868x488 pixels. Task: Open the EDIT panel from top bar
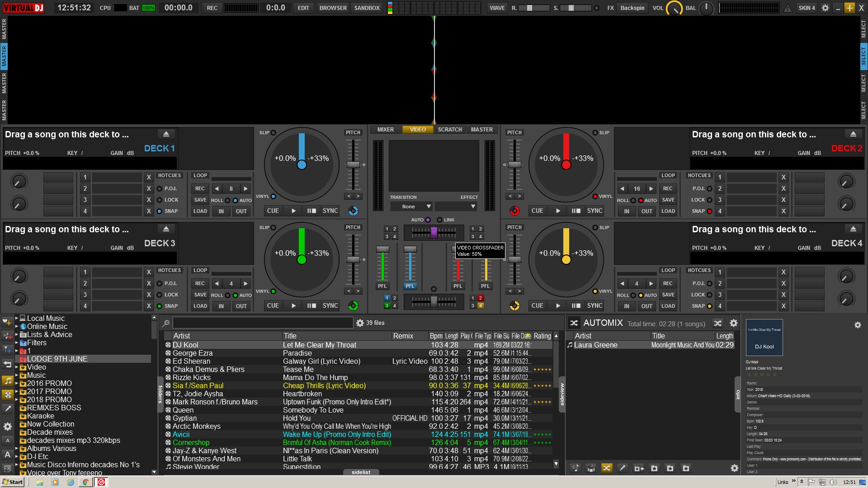(x=303, y=8)
